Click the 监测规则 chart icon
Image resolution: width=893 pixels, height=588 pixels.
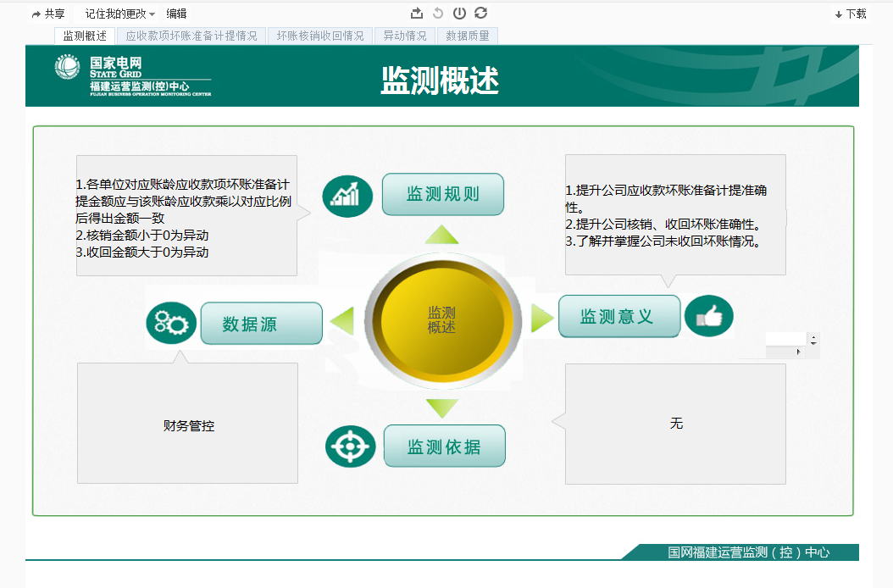pyautogui.click(x=347, y=196)
